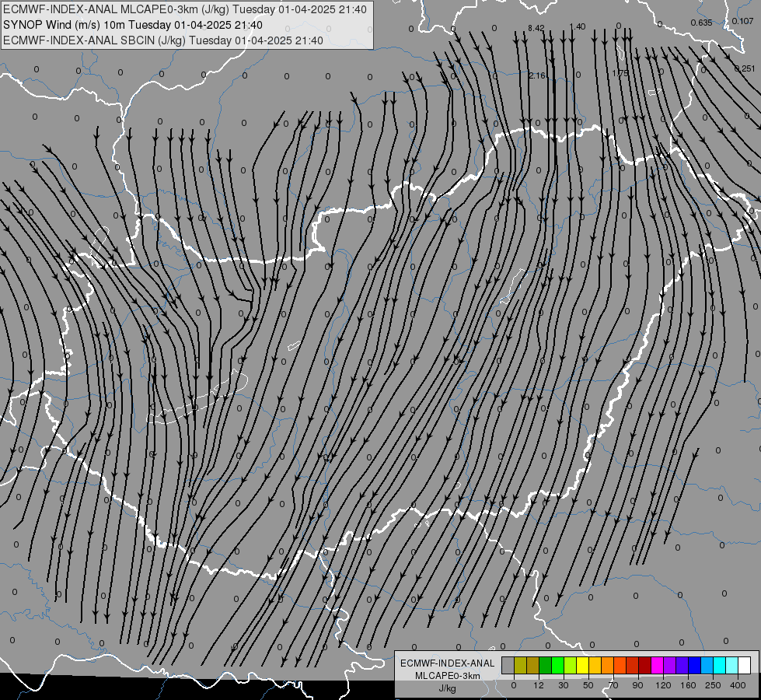Image resolution: width=761 pixels, height=700 pixels.
Task: Click the map value '0.251'
Action: (x=745, y=68)
